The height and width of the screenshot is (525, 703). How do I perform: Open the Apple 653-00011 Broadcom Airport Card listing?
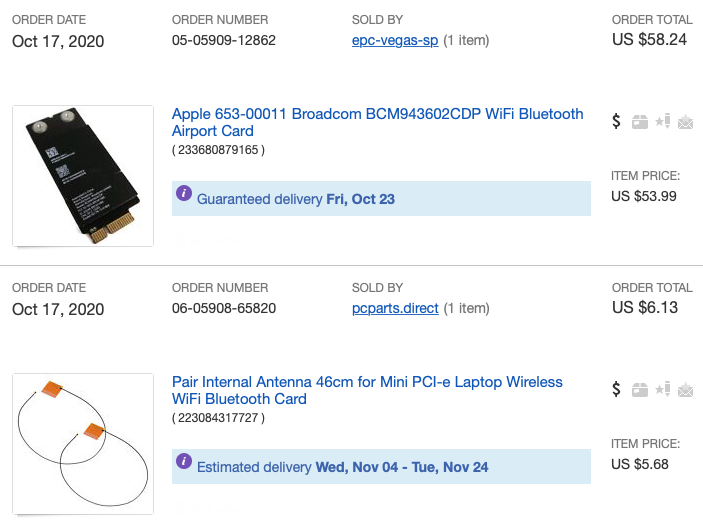pos(378,122)
